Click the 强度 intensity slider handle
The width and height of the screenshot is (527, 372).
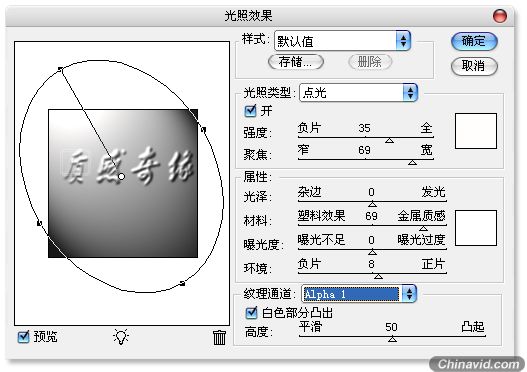tap(389, 140)
